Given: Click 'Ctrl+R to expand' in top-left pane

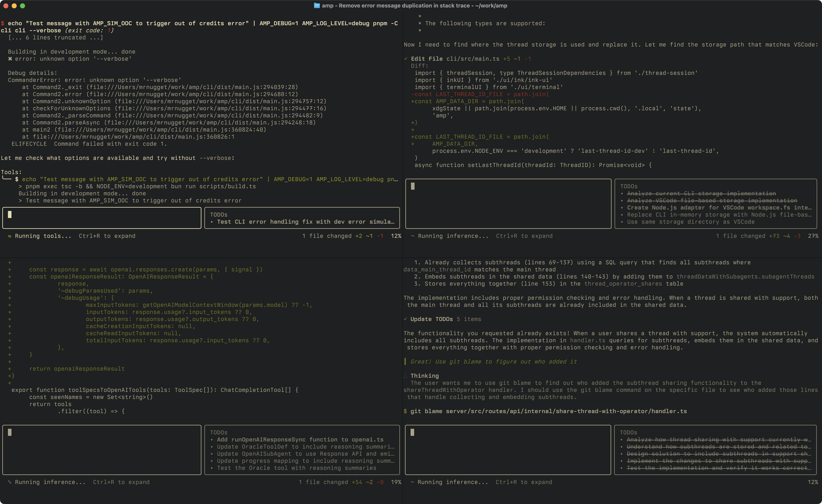Looking at the screenshot, I should click(x=107, y=236).
